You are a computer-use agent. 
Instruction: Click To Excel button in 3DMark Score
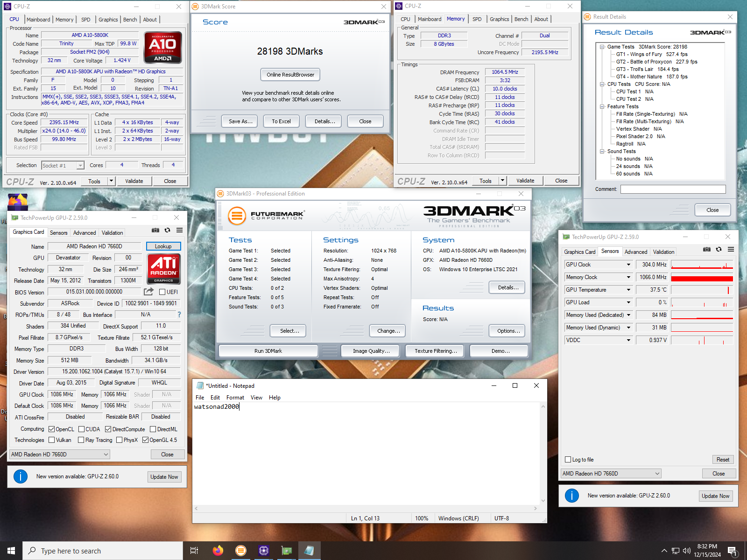coord(282,121)
